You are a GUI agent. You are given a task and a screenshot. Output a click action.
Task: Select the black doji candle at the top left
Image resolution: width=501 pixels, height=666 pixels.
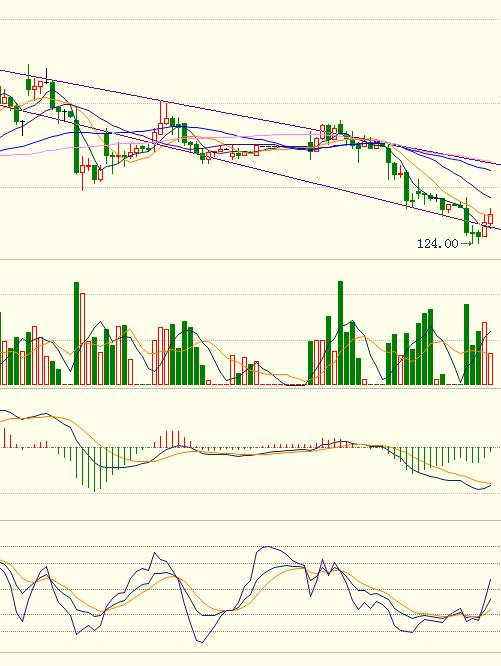pyautogui.click(x=46, y=76)
